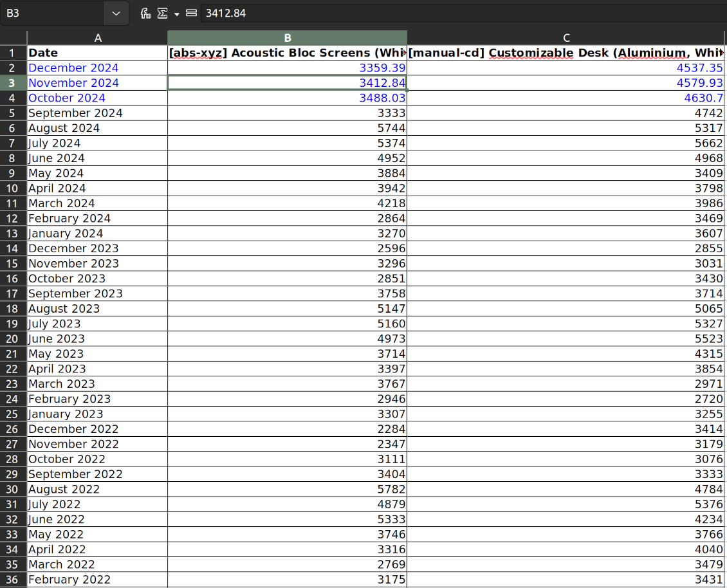Image resolution: width=727 pixels, height=588 pixels.
Task: Select the February 2024 cell
Action: pyautogui.click(x=97, y=219)
